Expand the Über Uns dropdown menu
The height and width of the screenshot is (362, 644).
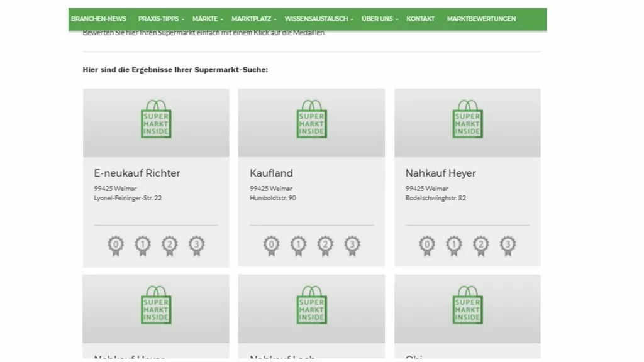click(x=380, y=19)
